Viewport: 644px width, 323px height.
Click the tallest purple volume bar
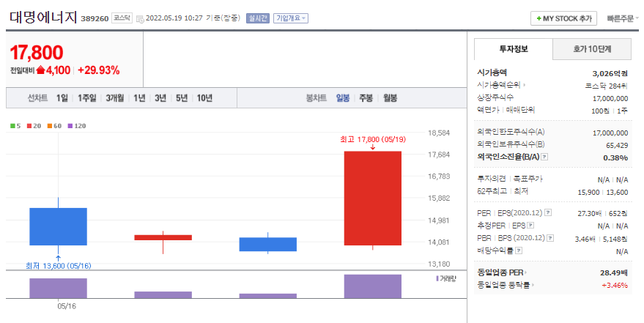tap(372, 286)
